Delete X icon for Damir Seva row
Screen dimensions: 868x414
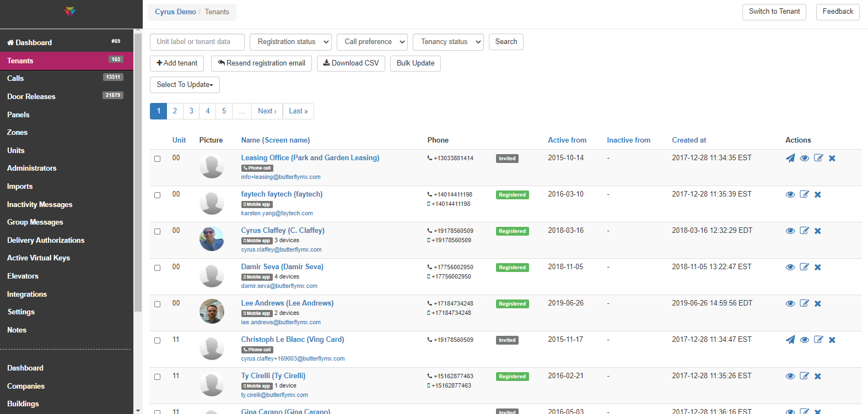pyautogui.click(x=818, y=268)
